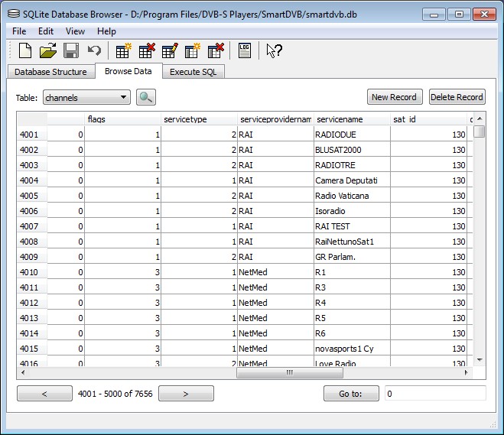Image resolution: width=504 pixels, height=435 pixels.
Task: Open the SQL Log window icon
Action: point(245,50)
